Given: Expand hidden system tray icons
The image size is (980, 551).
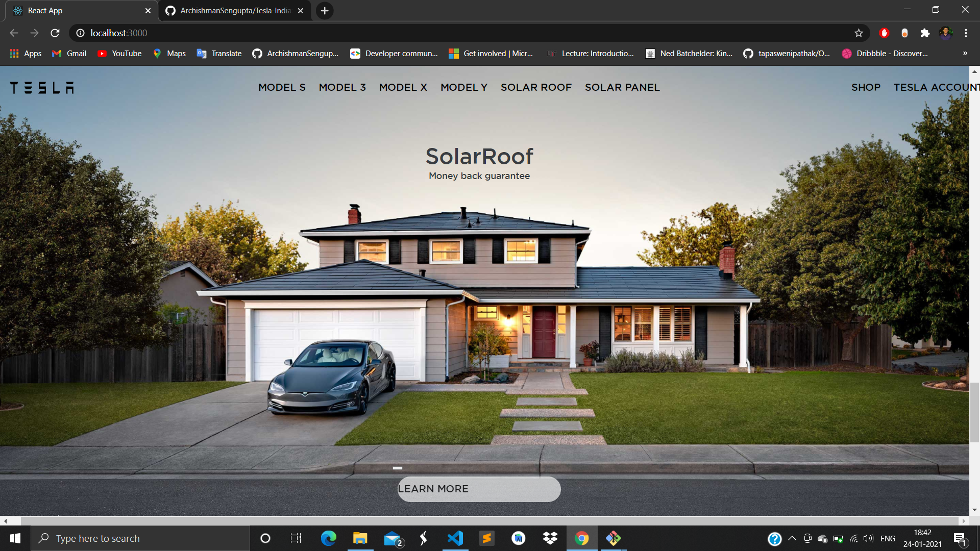Looking at the screenshot, I should point(792,538).
